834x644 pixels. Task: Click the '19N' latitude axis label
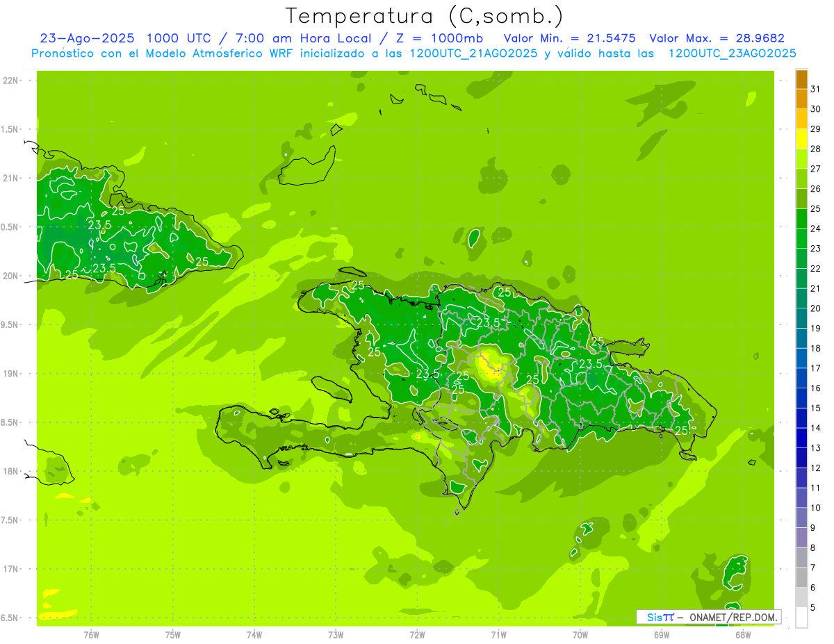pyautogui.click(x=10, y=373)
